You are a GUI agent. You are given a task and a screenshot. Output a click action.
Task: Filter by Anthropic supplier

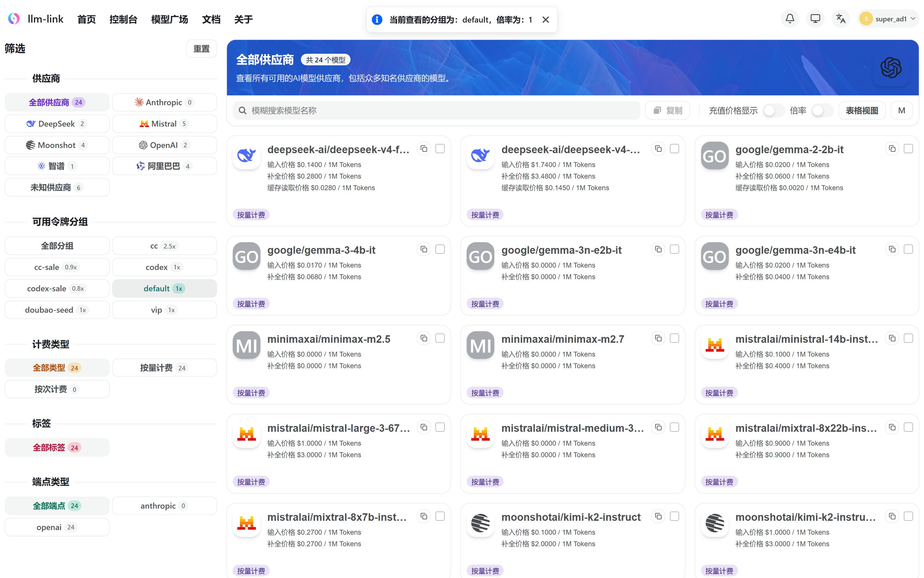[164, 102]
